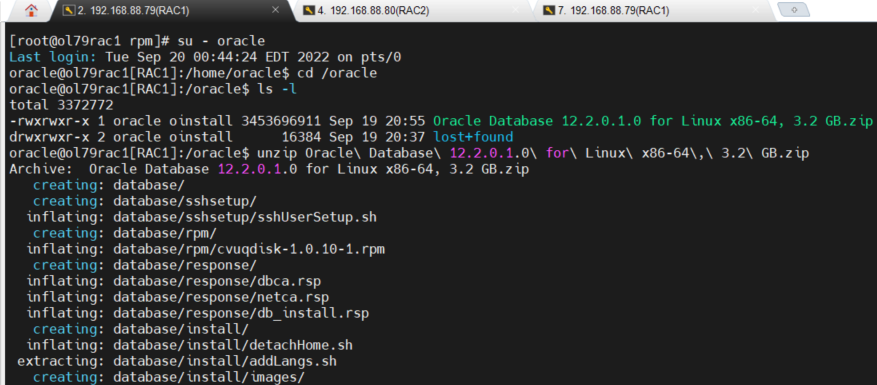Click session icon on tab 2. 192.168.88.79(RAC1)
The image size is (877, 385).
tap(70, 10)
